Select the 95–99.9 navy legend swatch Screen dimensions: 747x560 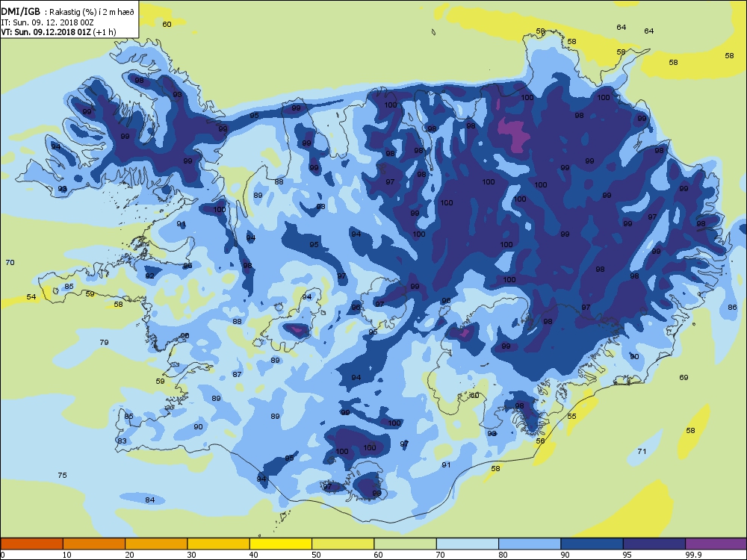[x=654, y=544]
